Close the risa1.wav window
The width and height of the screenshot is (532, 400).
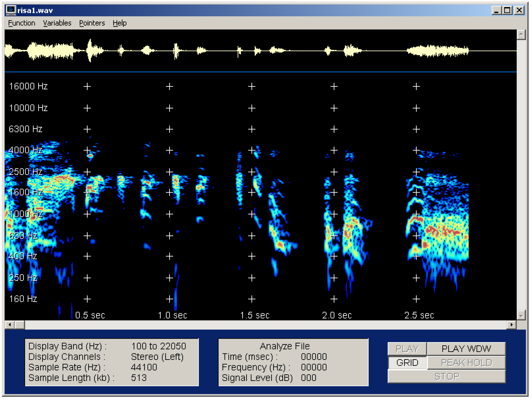519,10
